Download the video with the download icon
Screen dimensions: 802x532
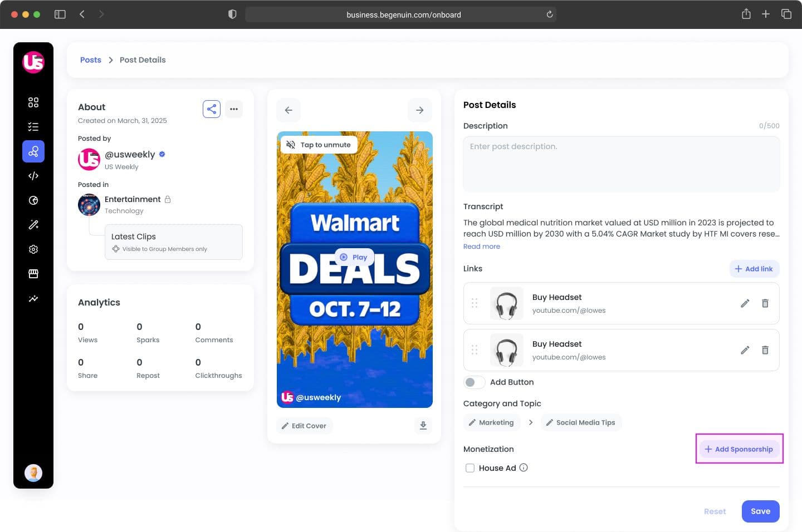423,426
